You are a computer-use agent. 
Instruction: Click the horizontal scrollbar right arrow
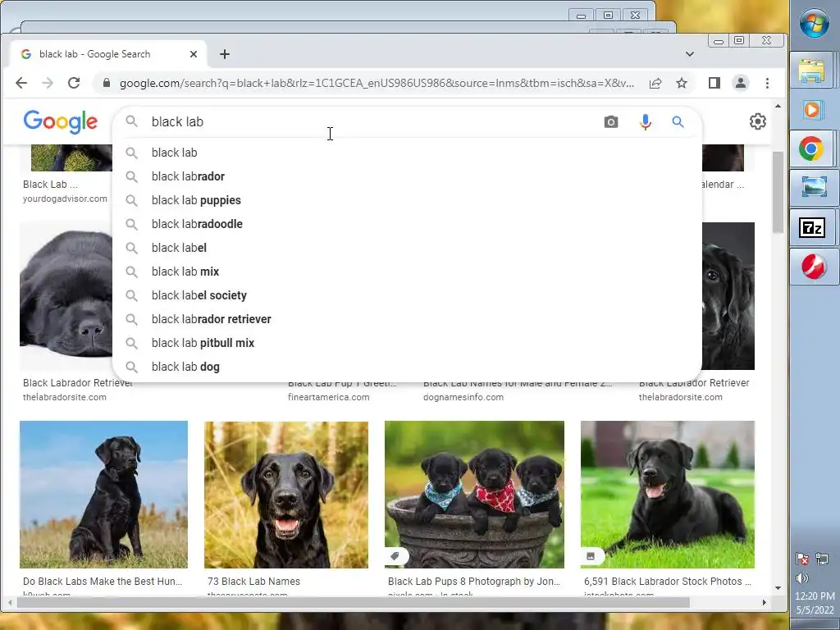coord(765,603)
